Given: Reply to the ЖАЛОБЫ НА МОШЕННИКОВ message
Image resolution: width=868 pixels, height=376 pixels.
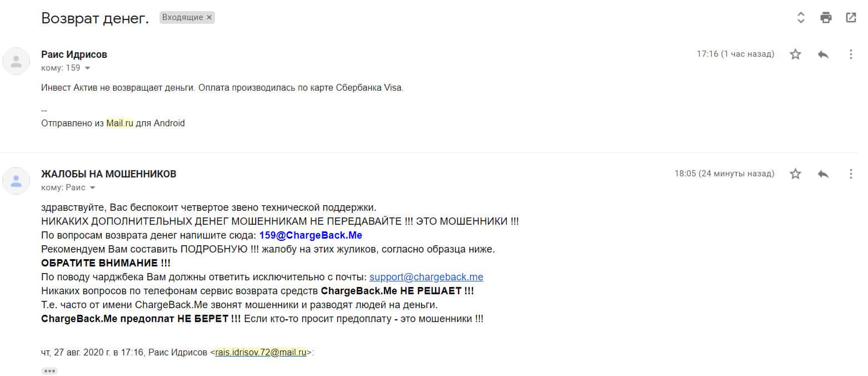Looking at the screenshot, I should (x=823, y=174).
